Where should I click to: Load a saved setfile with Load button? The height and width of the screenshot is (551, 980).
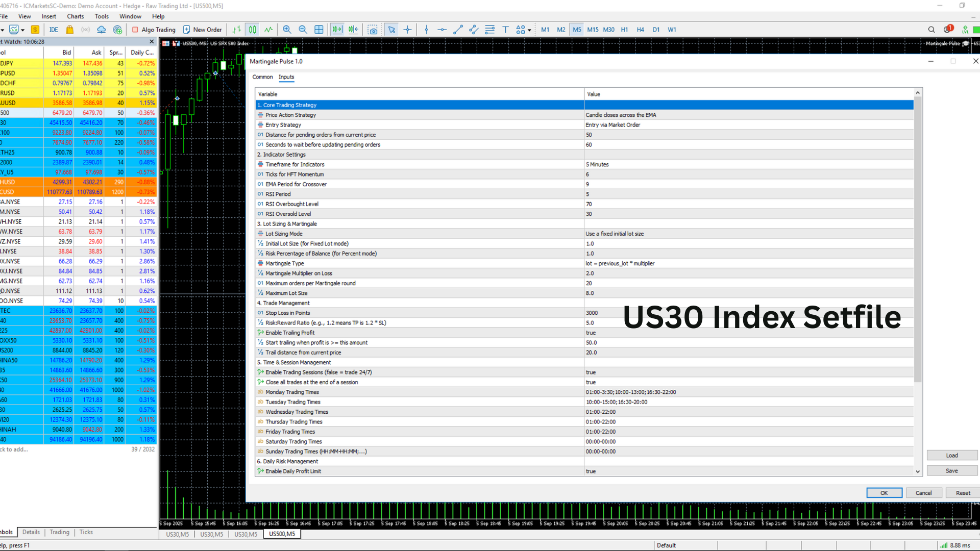point(952,455)
